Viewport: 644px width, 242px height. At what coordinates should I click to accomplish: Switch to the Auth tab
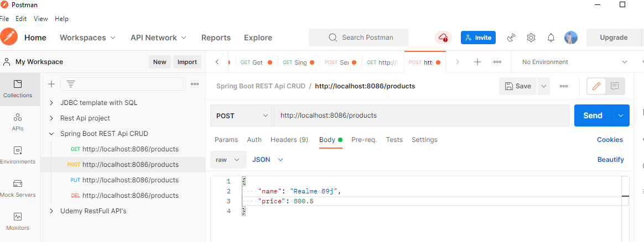point(255,140)
